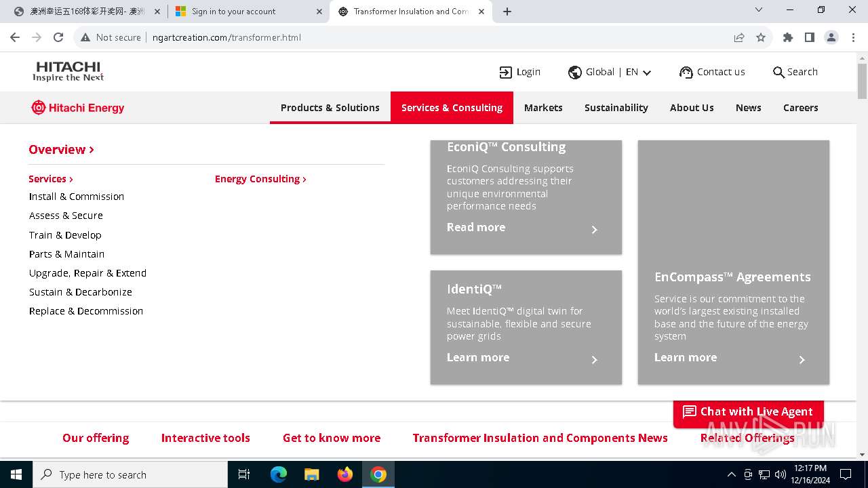Open the tab search dropdown arrow

759,10
